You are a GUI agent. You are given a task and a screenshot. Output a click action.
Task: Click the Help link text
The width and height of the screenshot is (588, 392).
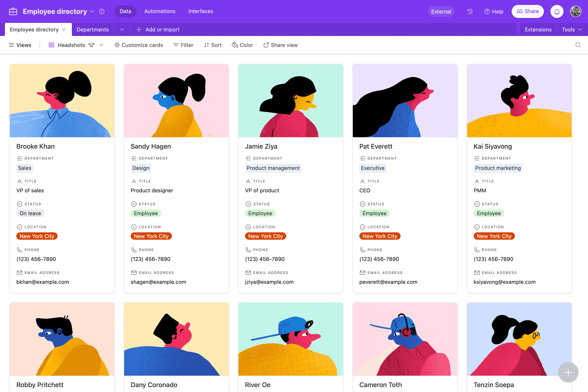[x=498, y=11]
